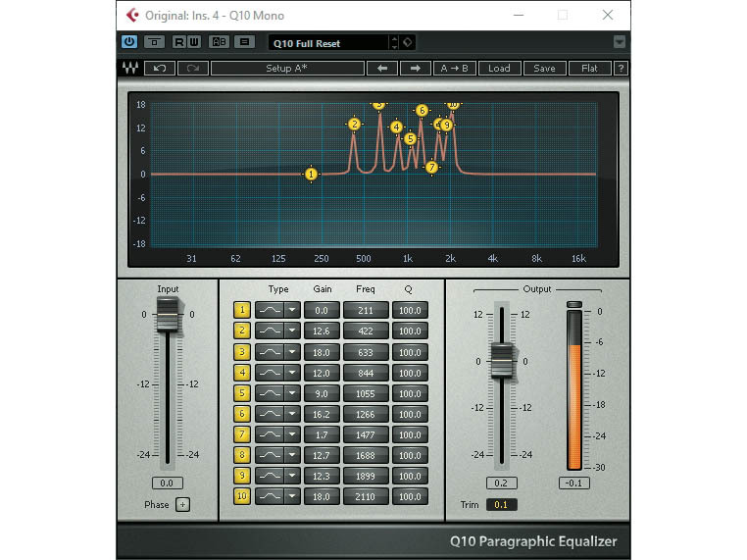Select band 2 gain value 12.6

coord(322,331)
